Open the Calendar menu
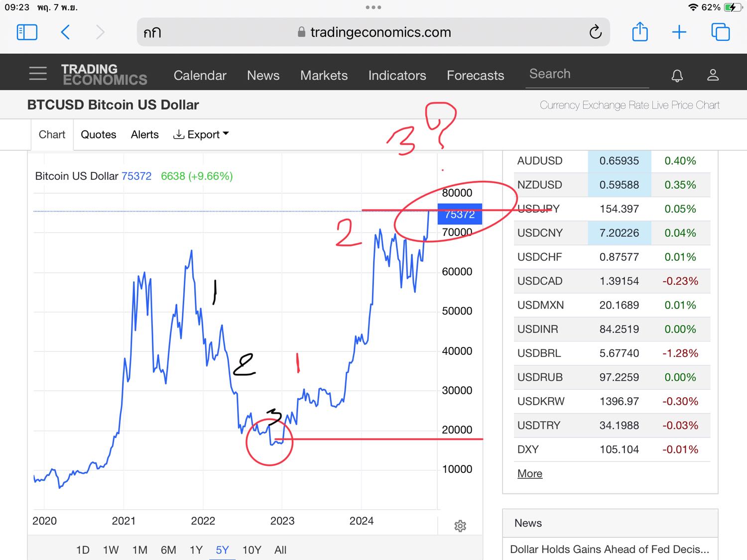The width and height of the screenshot is (747, 560). coord(200,75)
